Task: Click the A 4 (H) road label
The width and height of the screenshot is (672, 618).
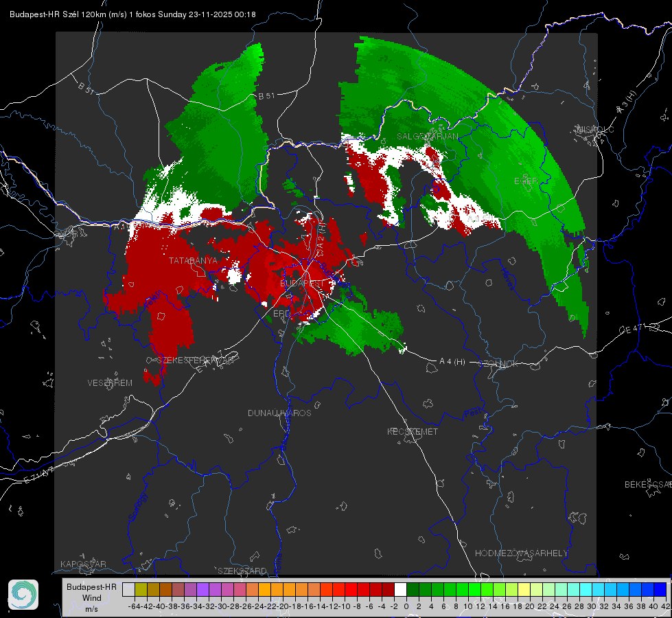Action: coord(452,362)
